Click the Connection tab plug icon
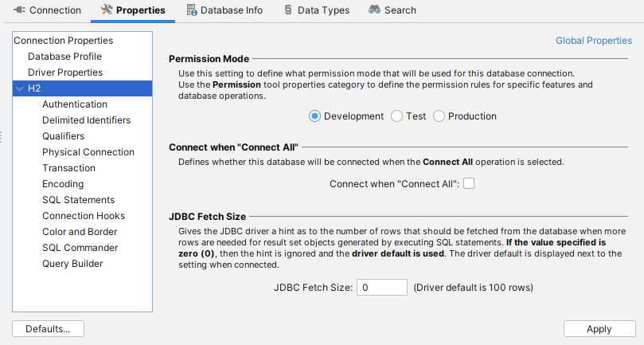 click(x=19, y=10)
